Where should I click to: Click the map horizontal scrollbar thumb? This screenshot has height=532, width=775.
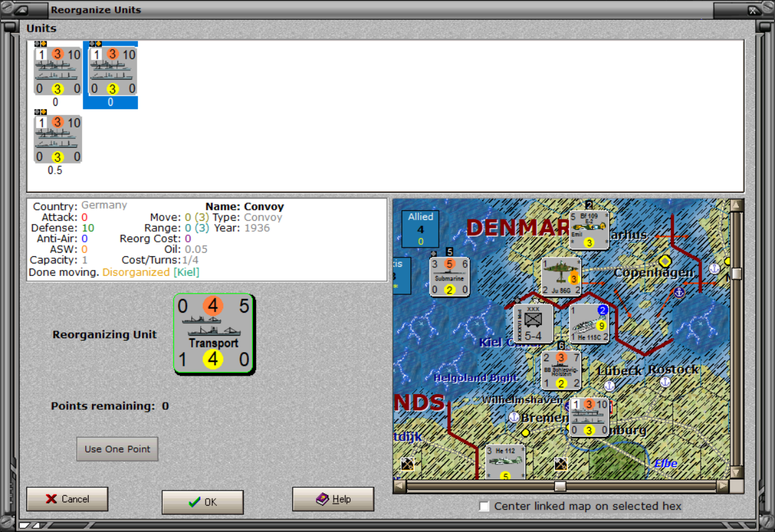[560, 487]
